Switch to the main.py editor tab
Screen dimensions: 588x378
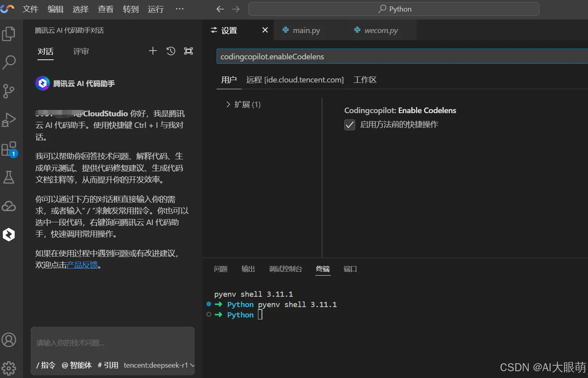309,30
